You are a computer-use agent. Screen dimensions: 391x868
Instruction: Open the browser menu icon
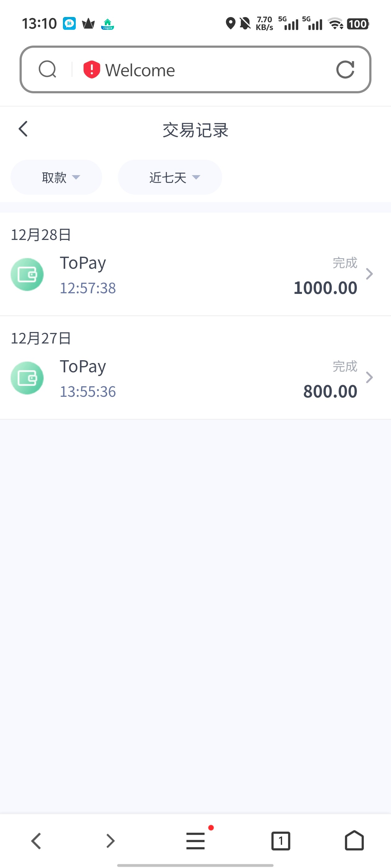pos(195,840)
